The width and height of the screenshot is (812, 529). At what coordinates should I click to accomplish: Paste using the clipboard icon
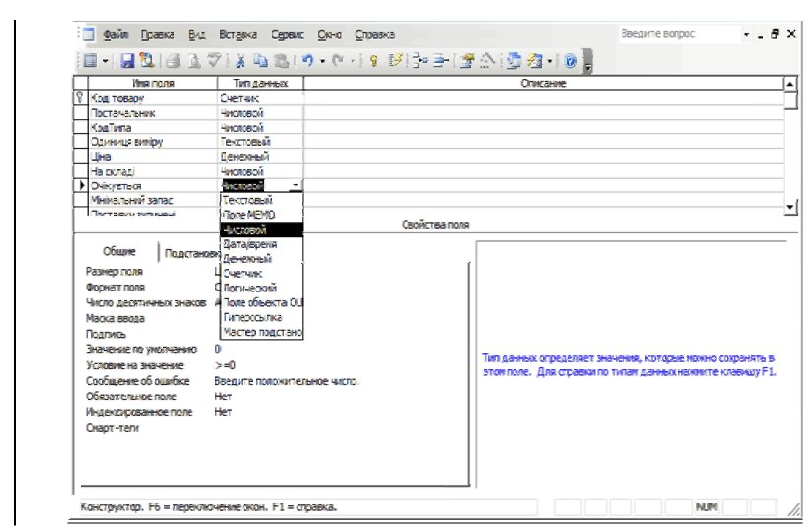click(x=281, y=61)
